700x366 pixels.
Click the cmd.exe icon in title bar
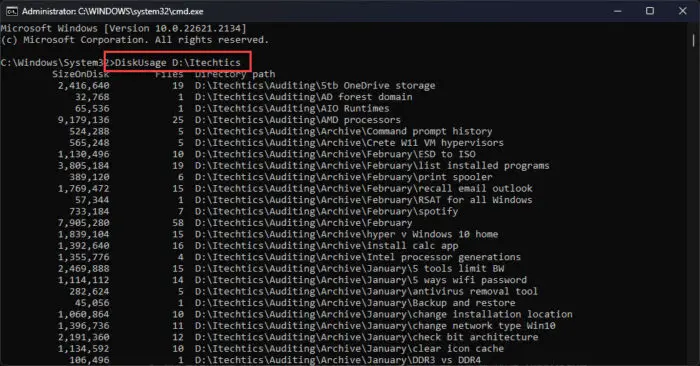[12, 11]
